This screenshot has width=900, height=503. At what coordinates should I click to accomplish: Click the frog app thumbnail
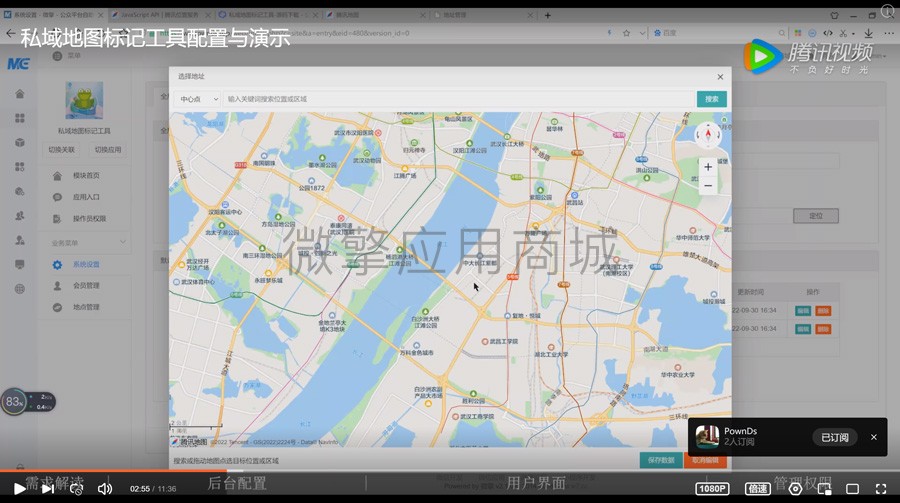[x=84, y=100]
